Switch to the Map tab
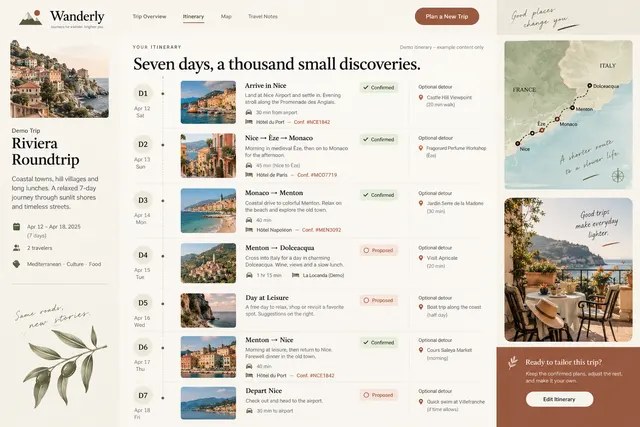Image resolution: width=640 pixels, height=427 pixels. pos(226,17)
